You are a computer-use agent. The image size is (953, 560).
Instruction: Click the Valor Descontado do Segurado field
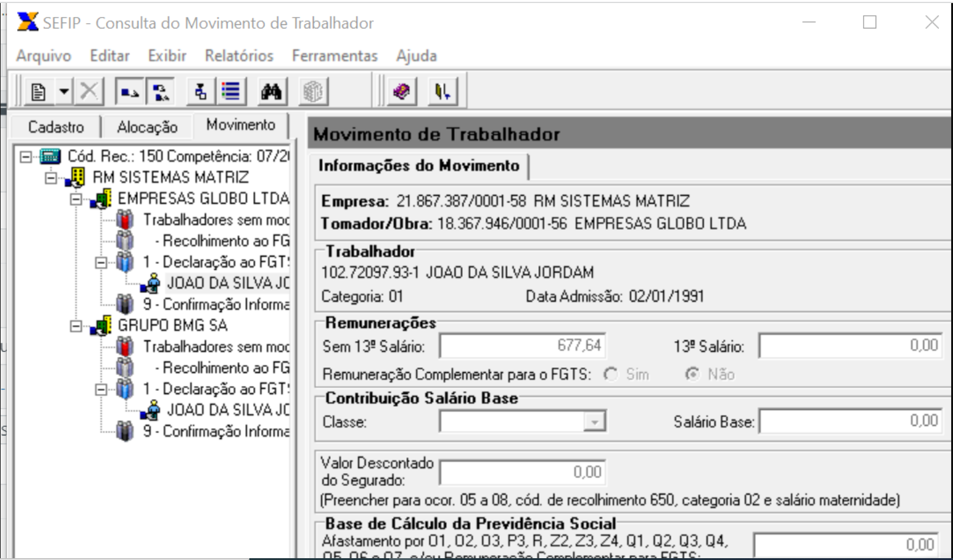[x=522, y=472]
